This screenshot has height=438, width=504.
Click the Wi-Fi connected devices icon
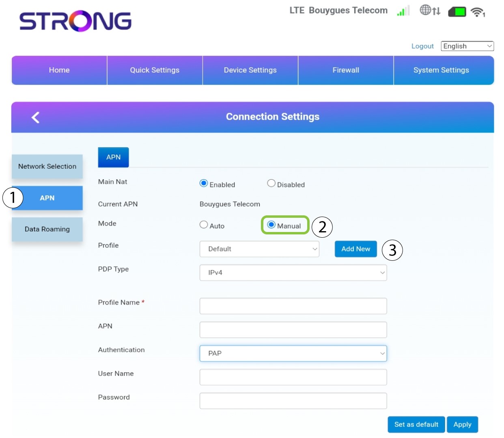click(478, 12)
